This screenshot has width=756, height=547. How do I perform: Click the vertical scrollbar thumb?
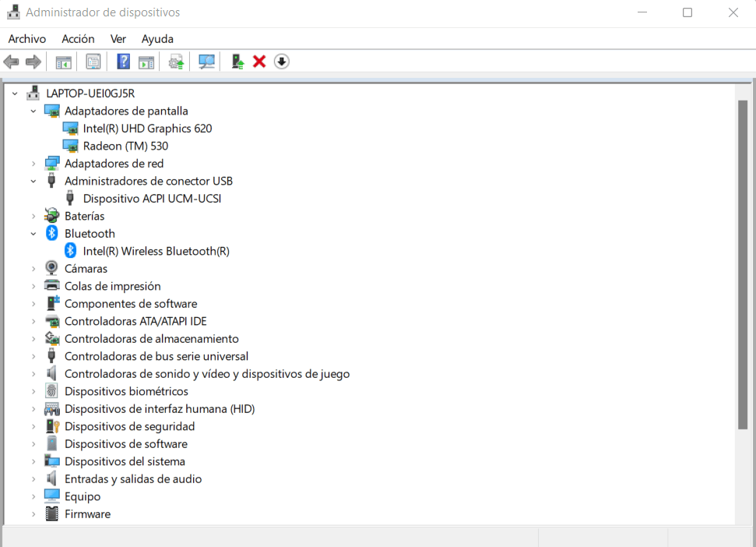(x=743, y=264)
